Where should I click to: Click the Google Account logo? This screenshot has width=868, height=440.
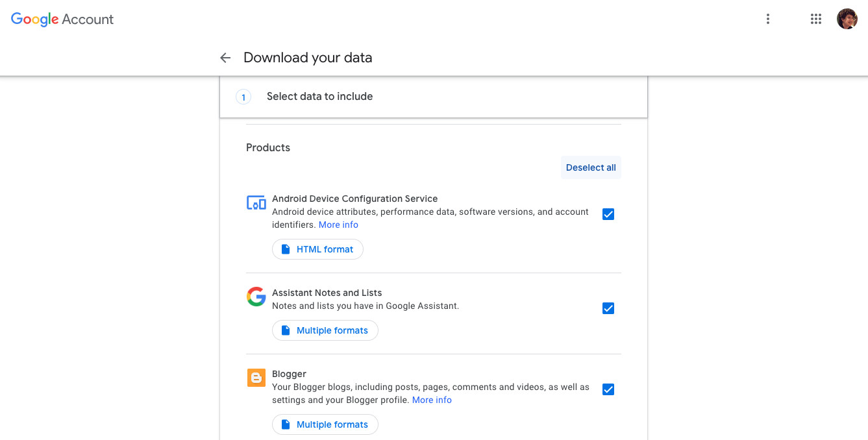click(x=62, y=19)
